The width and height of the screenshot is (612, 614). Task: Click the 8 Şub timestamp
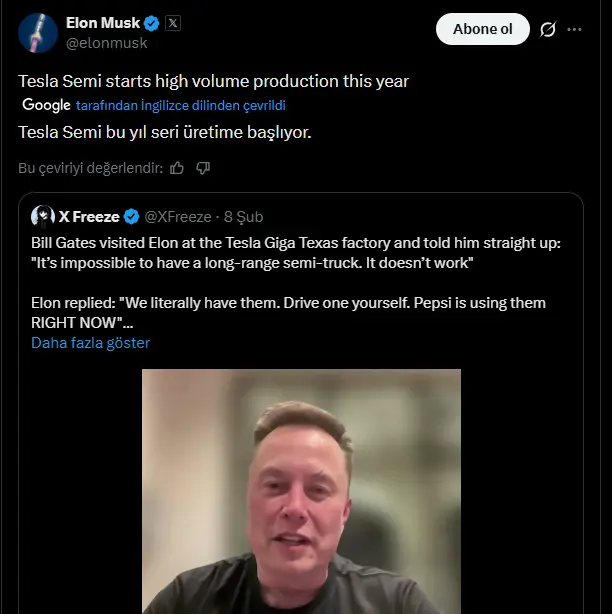tap(243, 216)
